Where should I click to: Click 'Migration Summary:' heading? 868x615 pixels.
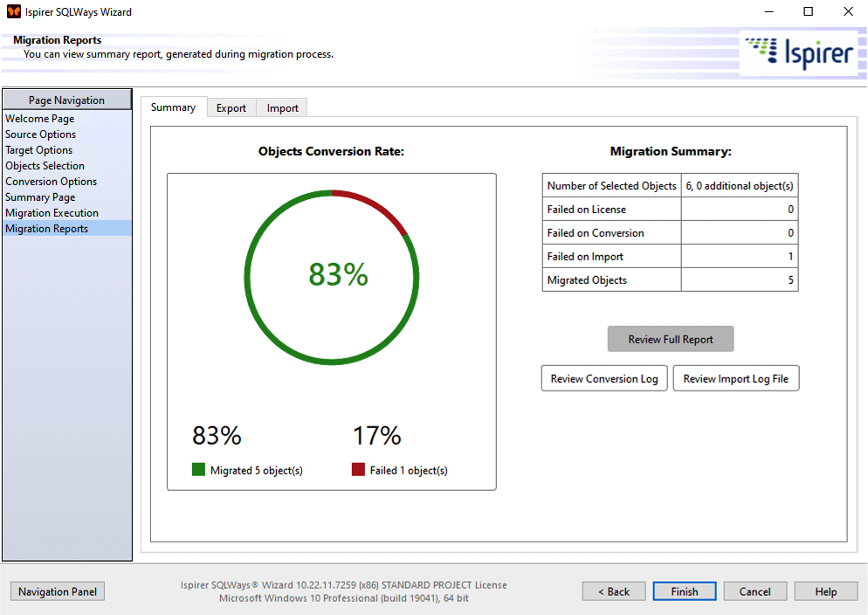671,151
